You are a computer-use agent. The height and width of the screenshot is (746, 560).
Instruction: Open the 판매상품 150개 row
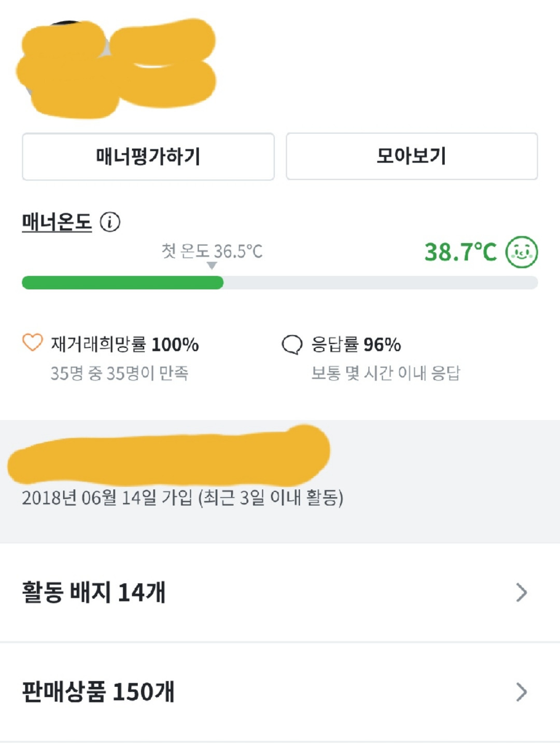pyautogui.click(x=280, y=692)
